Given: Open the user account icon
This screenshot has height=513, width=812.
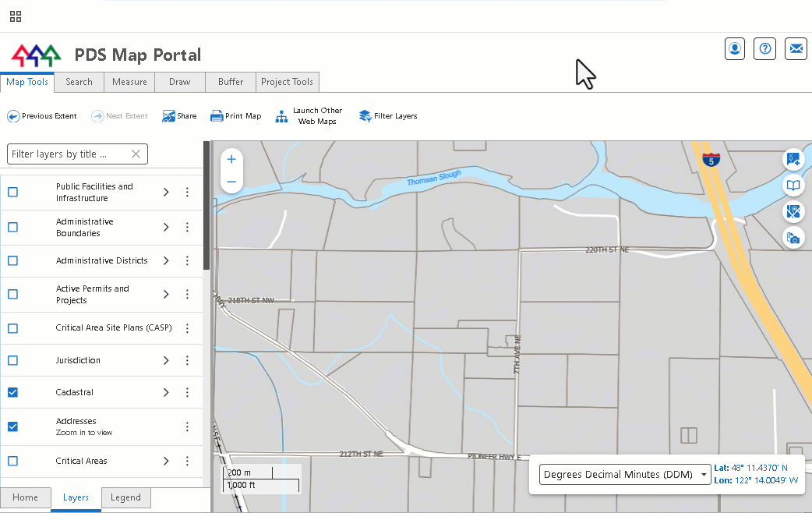Looking at the screenshot, I should [734, 49].
